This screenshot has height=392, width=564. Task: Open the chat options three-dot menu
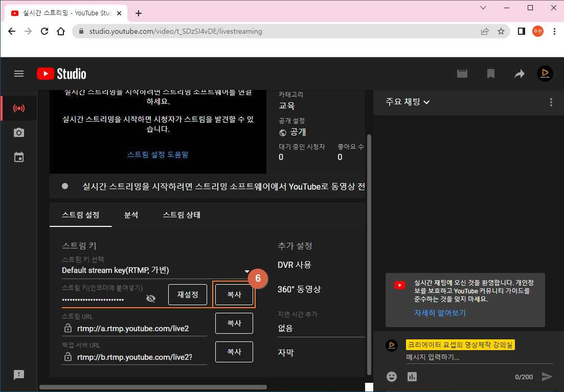click(551, 102)
